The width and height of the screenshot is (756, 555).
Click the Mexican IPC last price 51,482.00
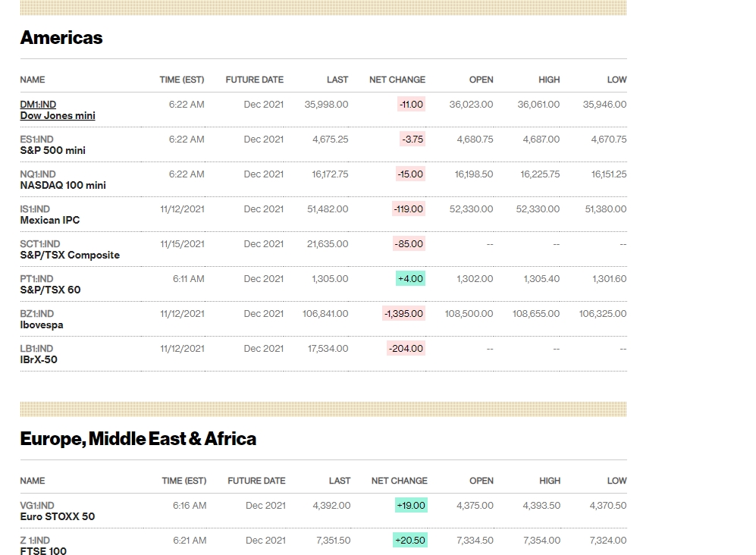pos(328,209)
